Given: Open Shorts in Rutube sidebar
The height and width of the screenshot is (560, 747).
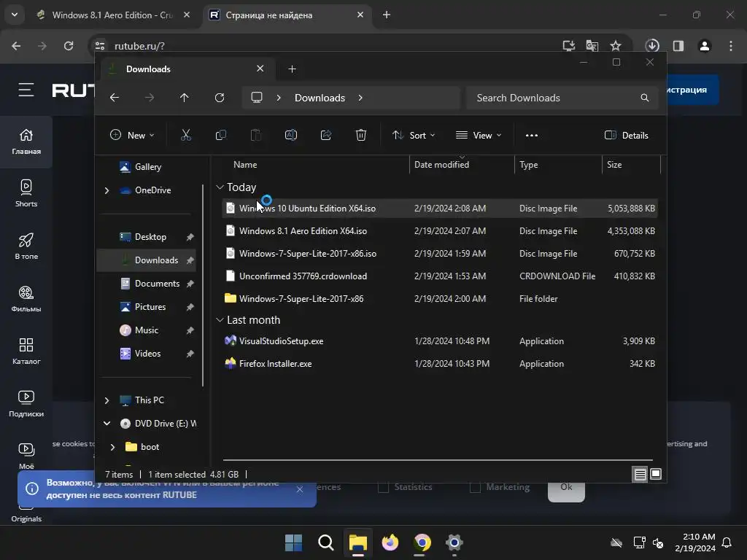Looking at the screenshot, I should pyautogui.click(x=26, y=192).
